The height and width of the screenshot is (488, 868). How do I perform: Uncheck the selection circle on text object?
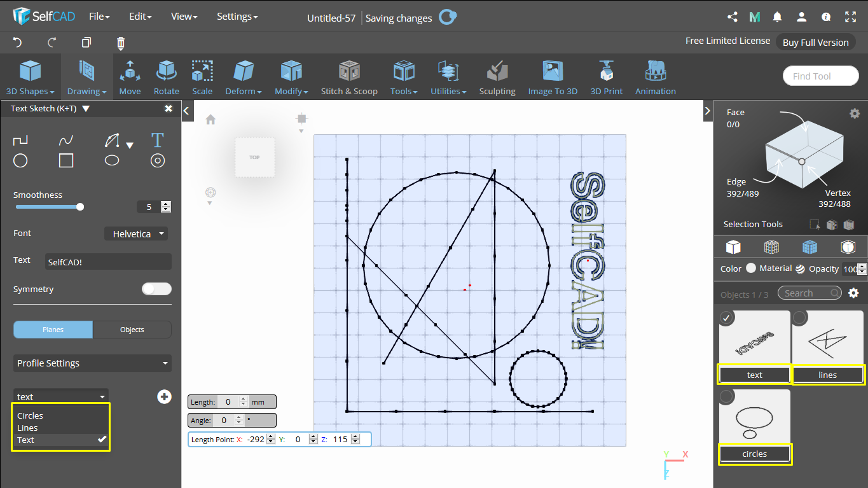tap(726, 317)
